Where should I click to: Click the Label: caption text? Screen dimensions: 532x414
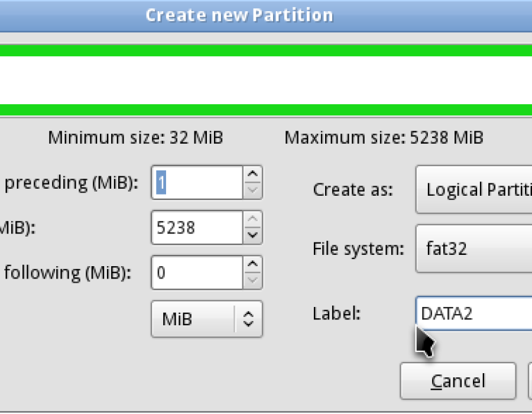point(336,313)
